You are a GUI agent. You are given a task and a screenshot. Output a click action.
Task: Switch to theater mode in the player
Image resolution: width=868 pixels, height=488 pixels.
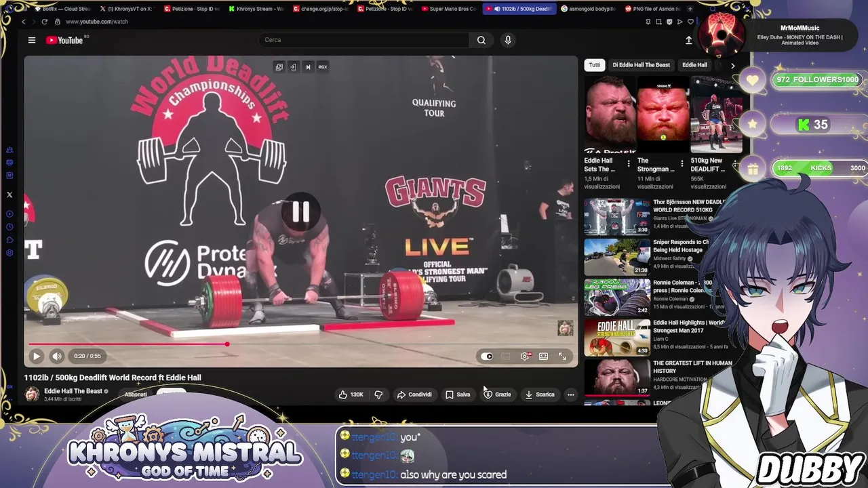[x=543, y=356]
